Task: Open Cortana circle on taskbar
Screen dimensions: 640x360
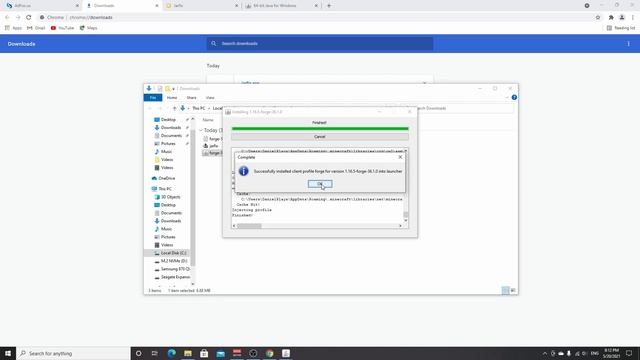Action: click(139, 353)
